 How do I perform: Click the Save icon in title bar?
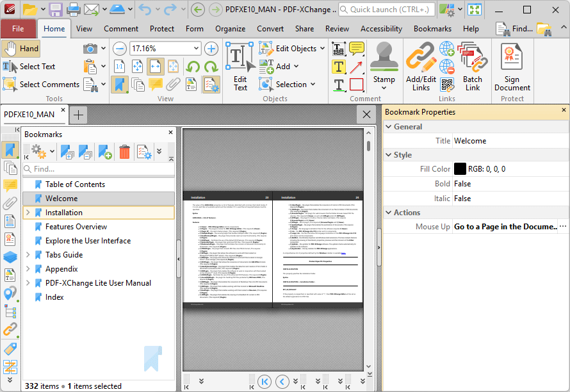click(x=56, y=10)
